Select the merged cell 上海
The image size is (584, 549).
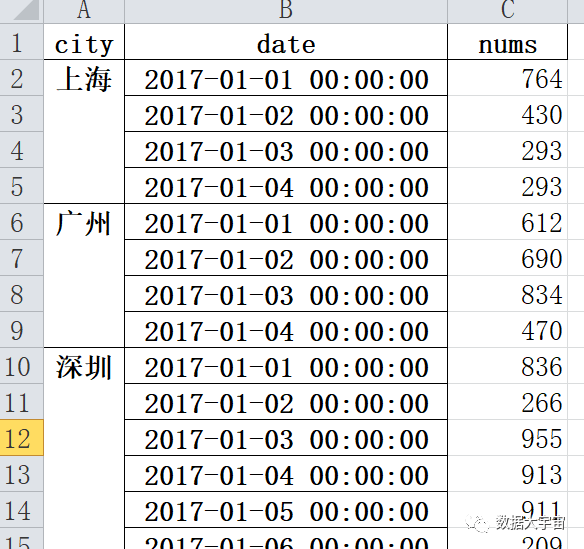(x=84, y=132)
